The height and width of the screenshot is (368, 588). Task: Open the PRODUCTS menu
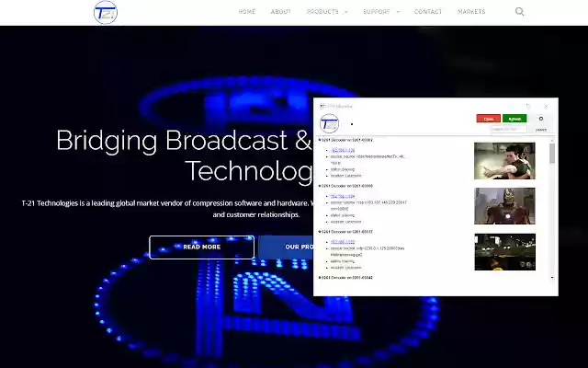pos(322,12)
